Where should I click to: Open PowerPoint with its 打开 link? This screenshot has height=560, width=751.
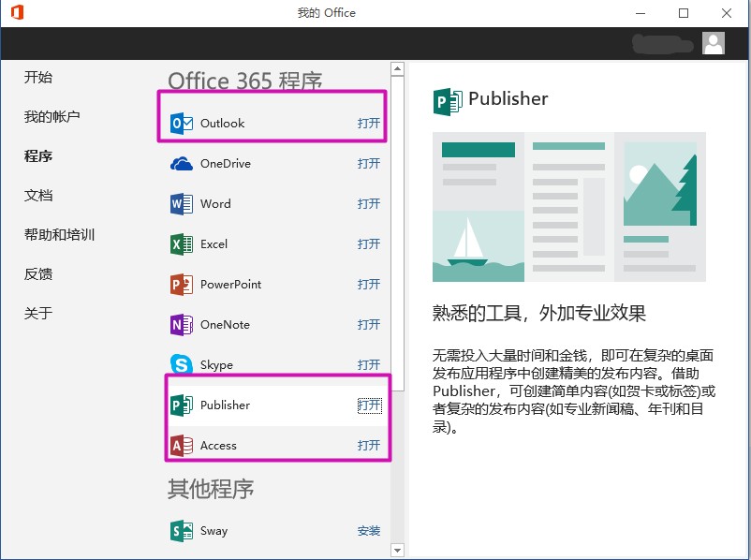point(369,284)
